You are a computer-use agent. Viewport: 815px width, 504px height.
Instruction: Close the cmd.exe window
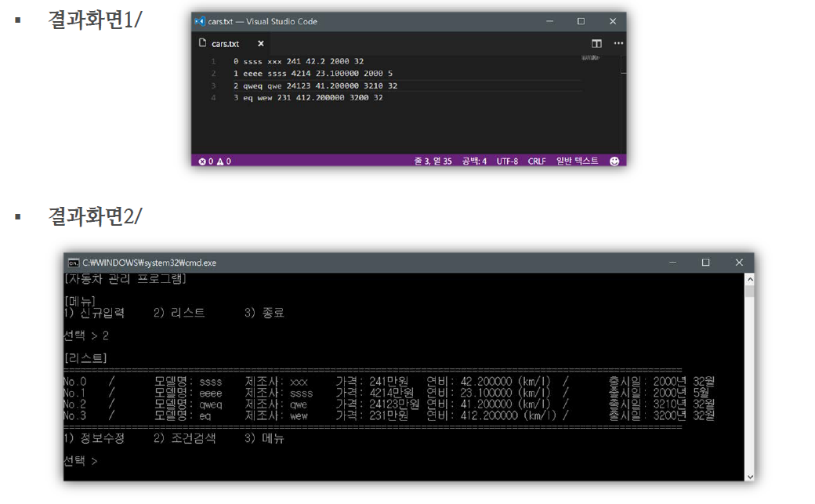click(x=739, y=262)
